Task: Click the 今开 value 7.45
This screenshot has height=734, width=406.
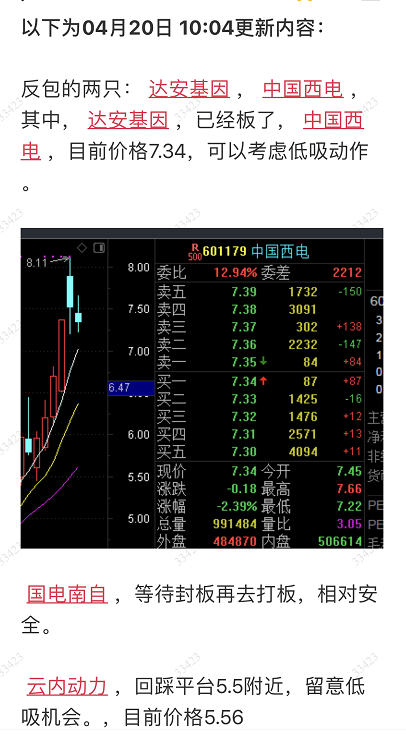Action: pos(349,471)
